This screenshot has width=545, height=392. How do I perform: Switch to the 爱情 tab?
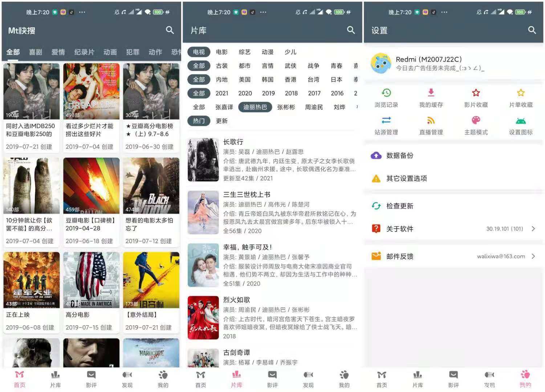[58, 52]
